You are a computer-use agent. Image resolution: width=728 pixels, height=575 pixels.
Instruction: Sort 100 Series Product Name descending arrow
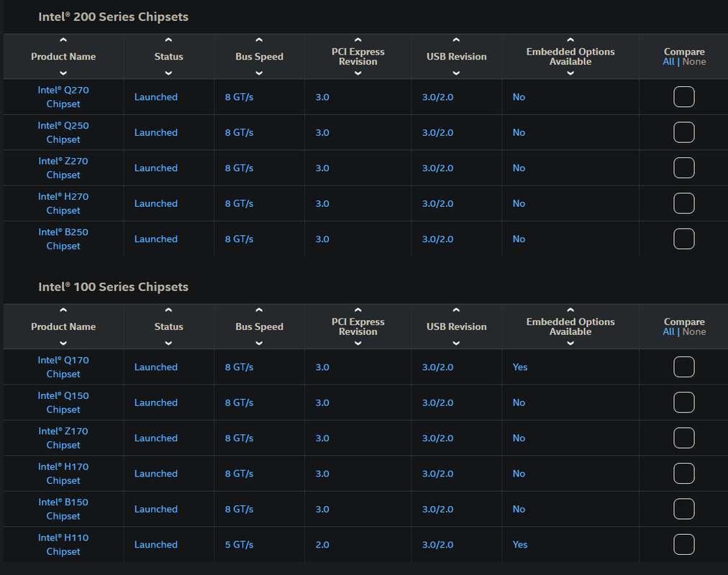click(63, 343)
